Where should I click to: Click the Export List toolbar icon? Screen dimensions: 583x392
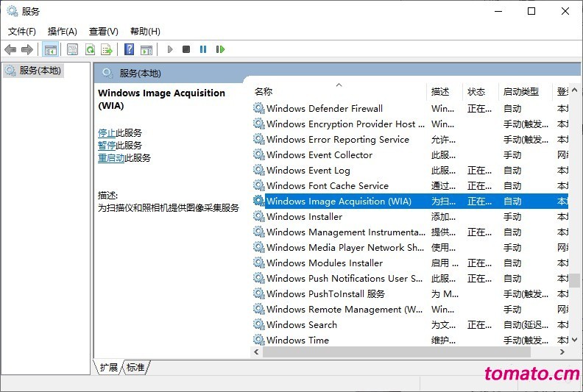107,49
